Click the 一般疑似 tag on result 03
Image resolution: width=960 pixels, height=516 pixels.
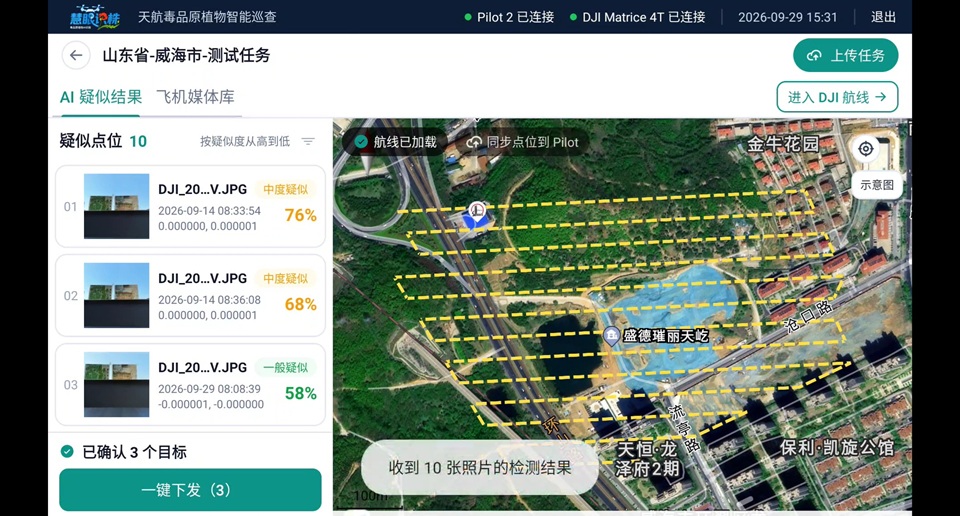(x=285, y=367)
